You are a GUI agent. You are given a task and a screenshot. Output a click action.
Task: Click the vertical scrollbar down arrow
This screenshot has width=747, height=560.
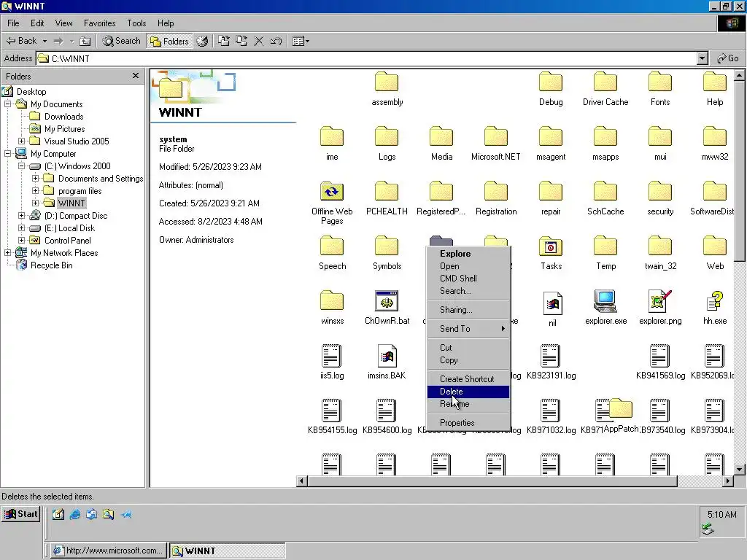(740, 469)
